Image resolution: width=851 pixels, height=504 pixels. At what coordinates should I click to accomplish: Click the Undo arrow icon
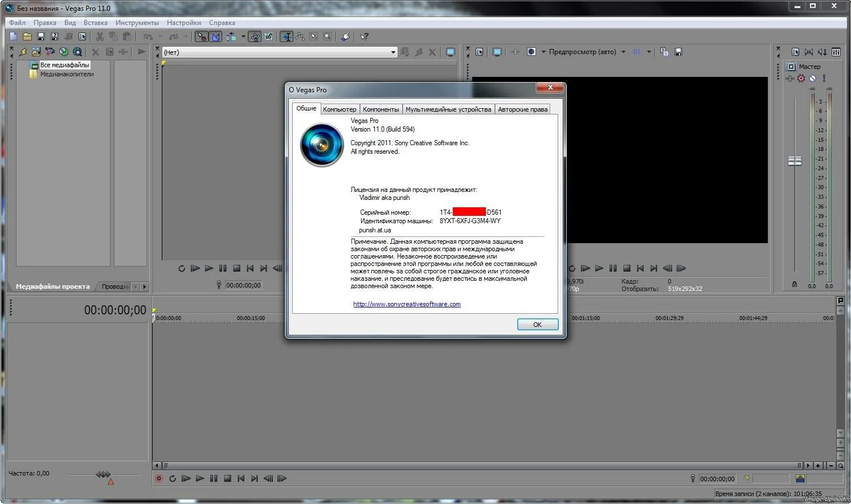[x=148, y=36]
